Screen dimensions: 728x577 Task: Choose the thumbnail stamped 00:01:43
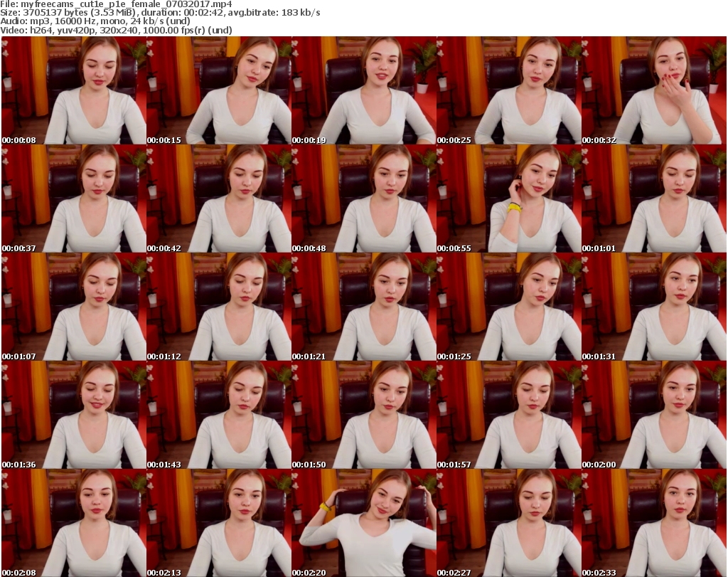tap(219, 415)
